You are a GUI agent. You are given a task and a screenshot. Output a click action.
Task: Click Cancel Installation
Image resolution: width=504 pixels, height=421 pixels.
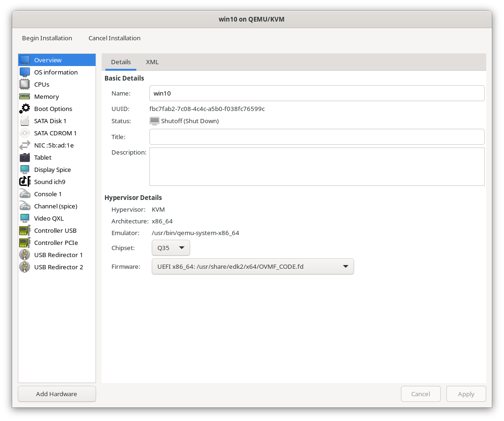[x=114, y=38]
